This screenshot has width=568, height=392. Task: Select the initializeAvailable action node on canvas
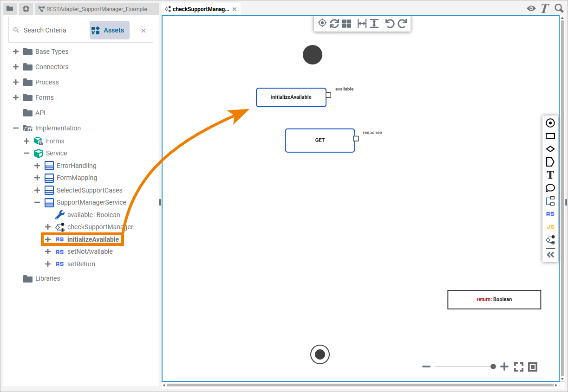[x=291, y=97]
